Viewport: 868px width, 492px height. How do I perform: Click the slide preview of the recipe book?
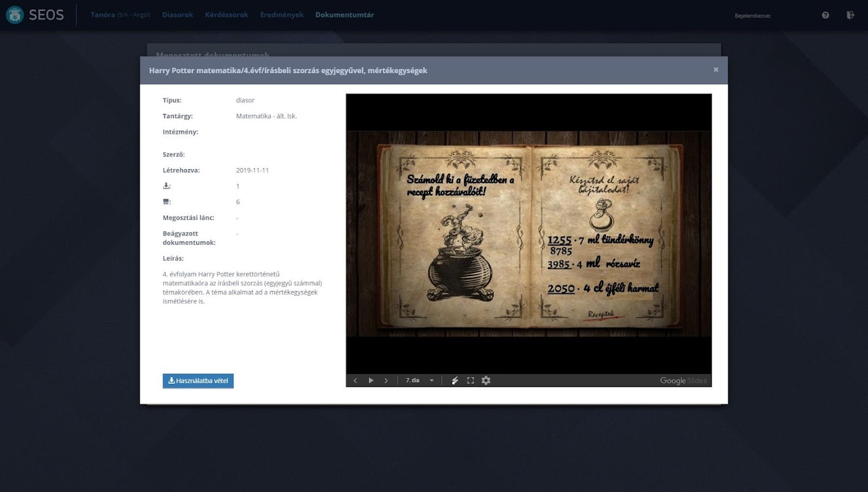click(529, 234)
